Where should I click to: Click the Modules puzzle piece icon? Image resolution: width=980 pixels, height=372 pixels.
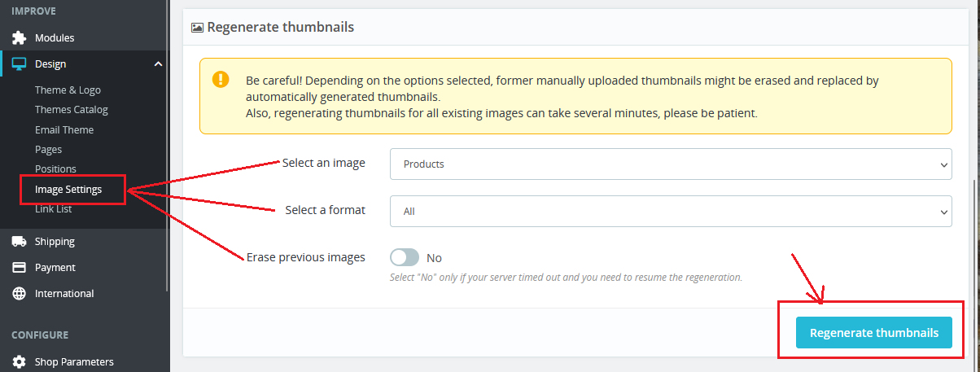19,38
